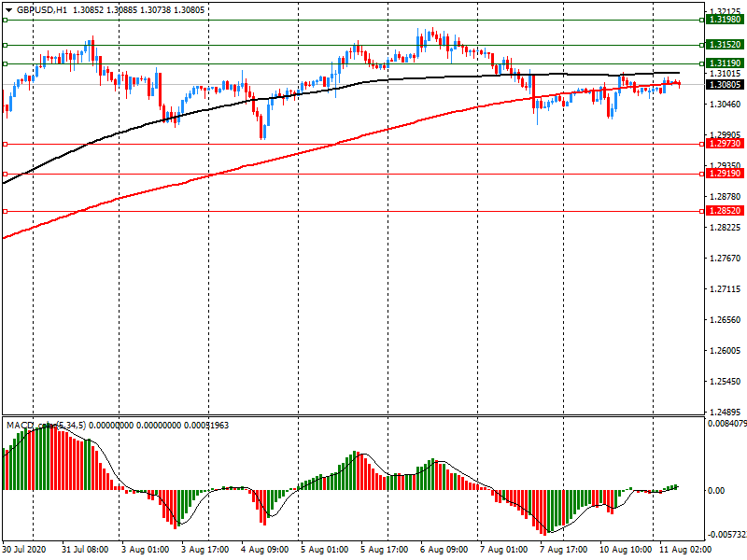The height and width of the screenshot is (560, 747).
Task: Select the red 1.28520 price level label
Action: pos(726,211)
